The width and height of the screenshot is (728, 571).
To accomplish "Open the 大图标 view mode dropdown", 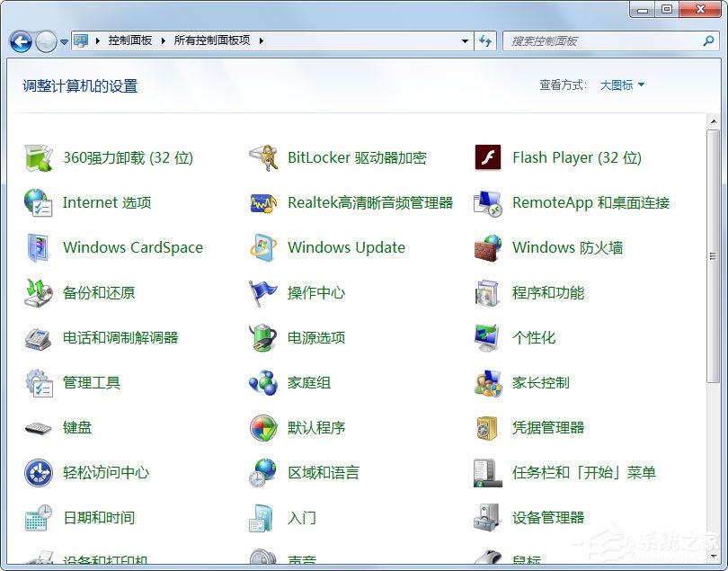I will pos(620,84).
